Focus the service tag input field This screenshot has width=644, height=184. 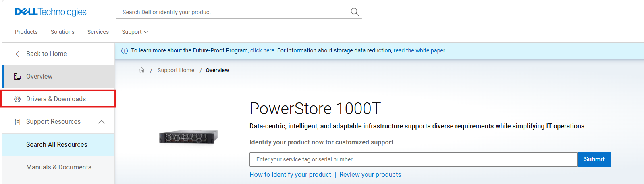click(x=413, y=159)
